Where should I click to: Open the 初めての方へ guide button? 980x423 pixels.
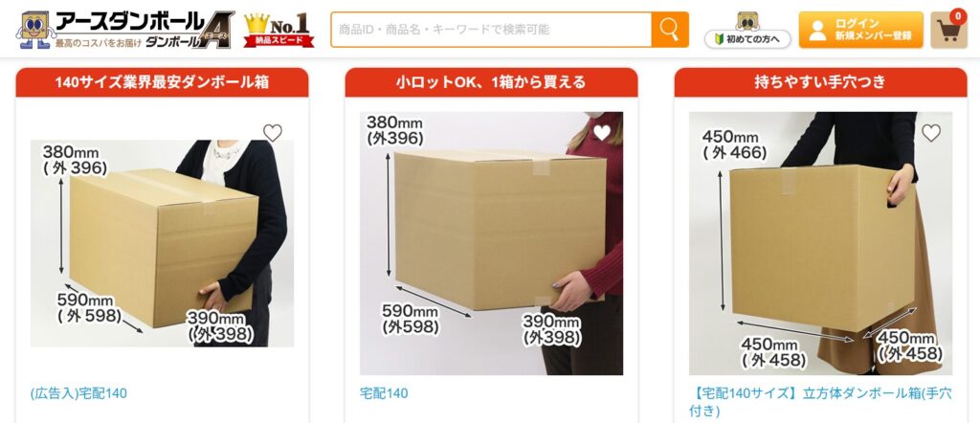(x=747, y=39)
